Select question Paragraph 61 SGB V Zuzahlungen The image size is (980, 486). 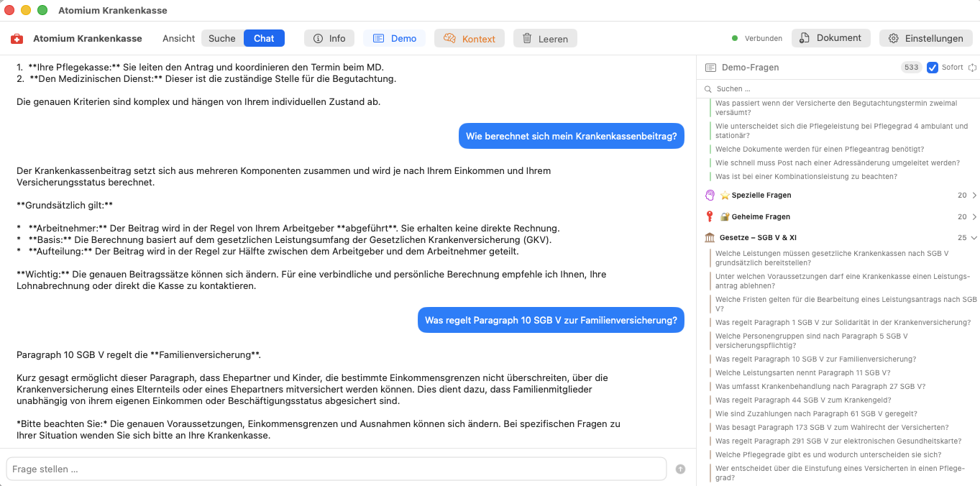[x=816, y=414]
